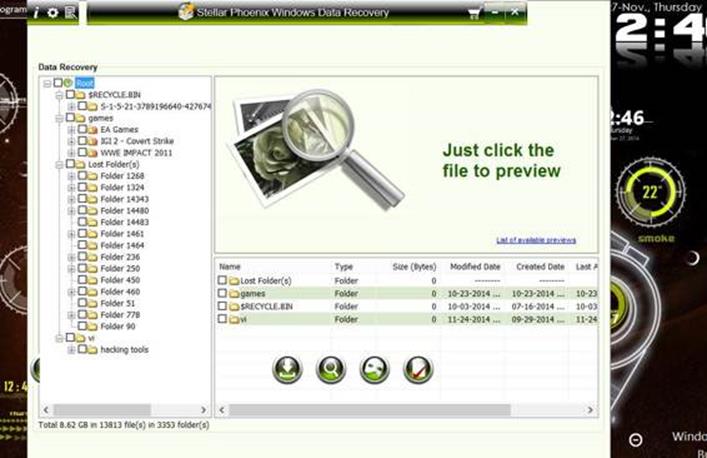Click the red checkmark icon button
This screenshot has height=458, width=707.
pyautogui.click(x=418, y=369)
